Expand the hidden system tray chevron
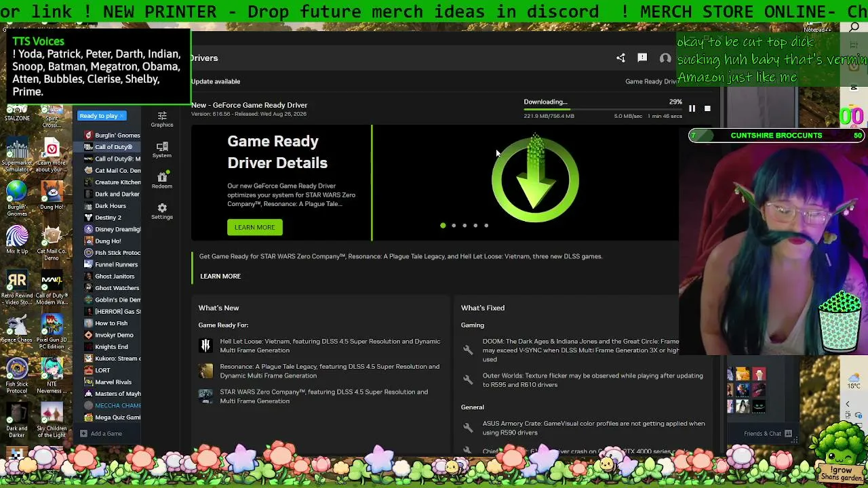The image size is (868, 488). [847, 404]
